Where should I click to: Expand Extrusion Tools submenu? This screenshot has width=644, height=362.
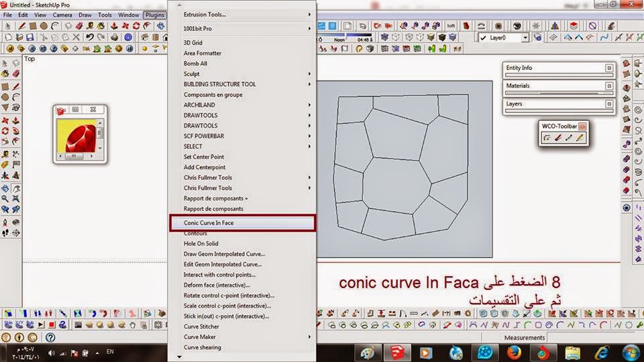(x=242, y=14)
